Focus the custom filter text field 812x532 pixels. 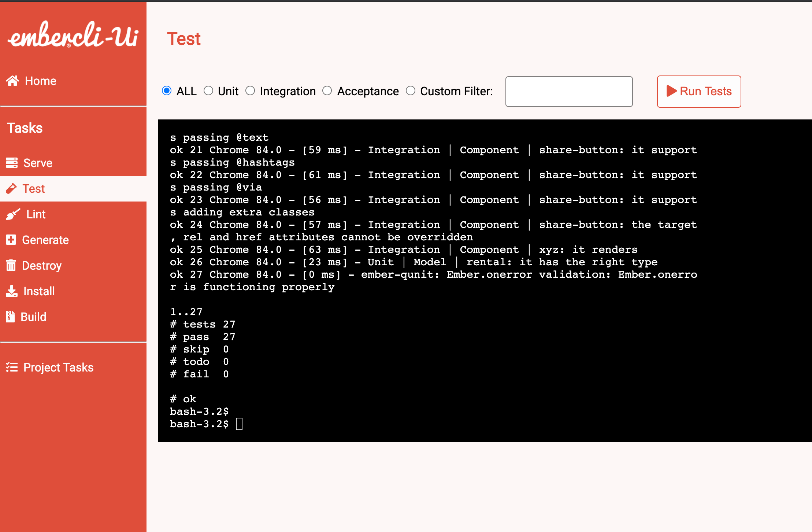point(569,92)
